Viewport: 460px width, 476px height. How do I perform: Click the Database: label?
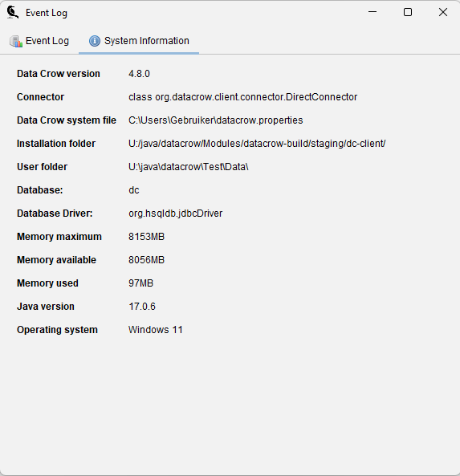point(40,190)
